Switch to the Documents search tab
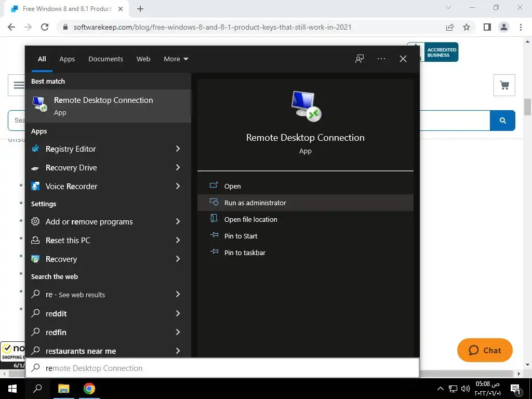532x399 pixels. point(105,59)
